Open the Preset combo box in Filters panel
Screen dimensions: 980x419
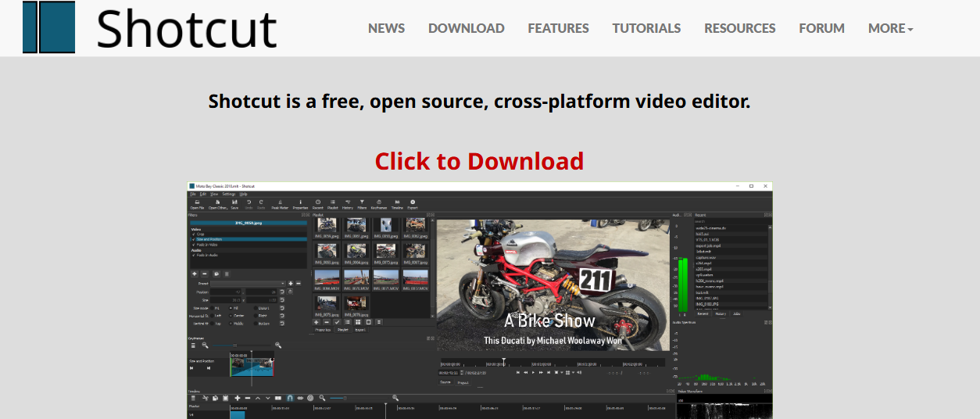[248, 284]
